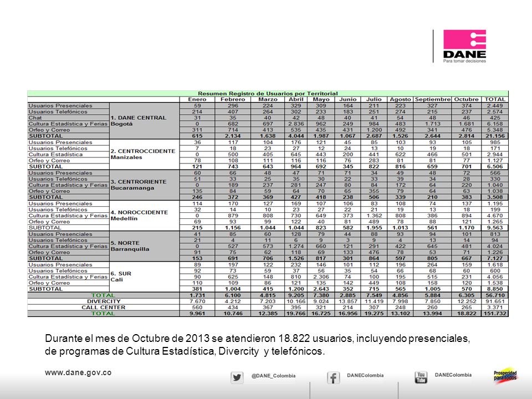The image size is (532, 399).
Task: Click Divercity total 91.651
Action: 495,301
